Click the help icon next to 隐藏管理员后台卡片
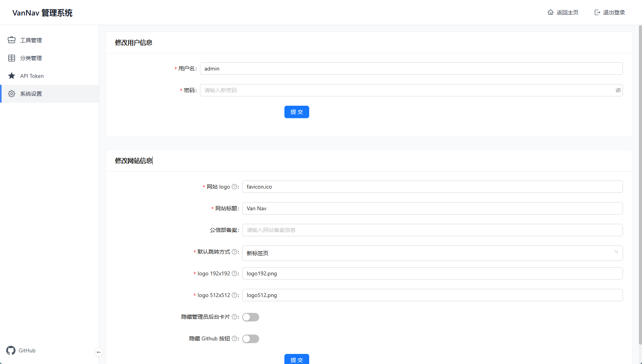642x364 pixels. click(x=234, y=317)
